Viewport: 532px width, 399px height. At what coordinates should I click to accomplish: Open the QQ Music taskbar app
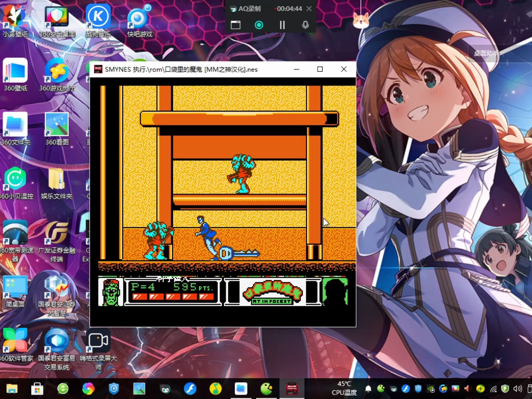(x=215, y=389)
